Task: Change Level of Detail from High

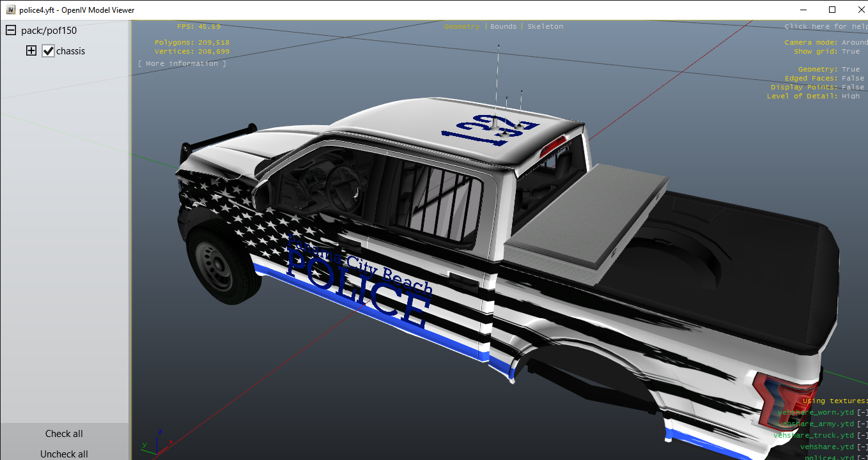Action: (851, 96)
